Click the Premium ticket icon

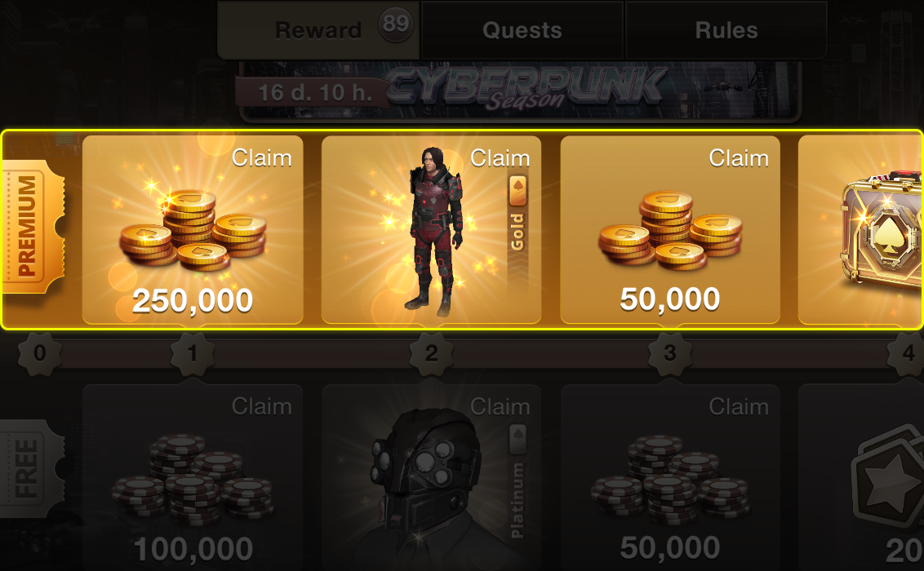[x=33, y=227]
